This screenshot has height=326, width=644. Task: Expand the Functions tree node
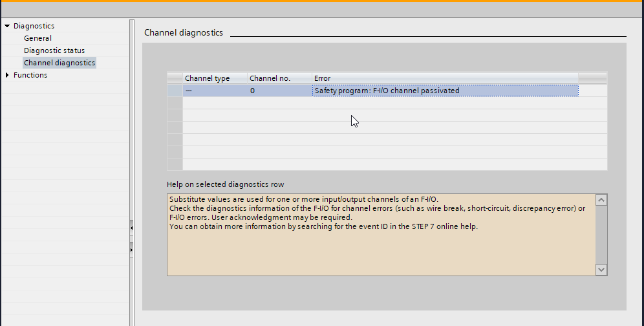[7, 75]
